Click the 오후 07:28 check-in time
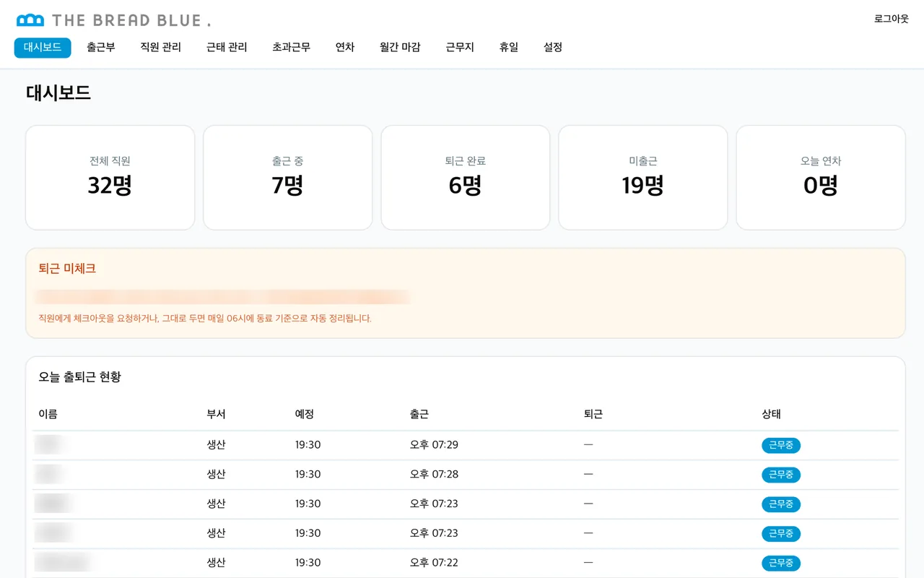The height and width of the screenshot is (578, 924). point(434,474)
